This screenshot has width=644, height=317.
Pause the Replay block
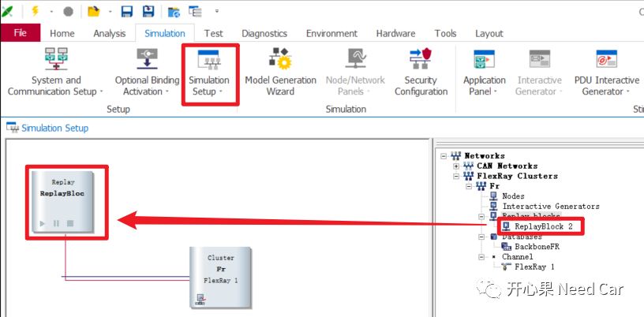click(x=56, y=223)
